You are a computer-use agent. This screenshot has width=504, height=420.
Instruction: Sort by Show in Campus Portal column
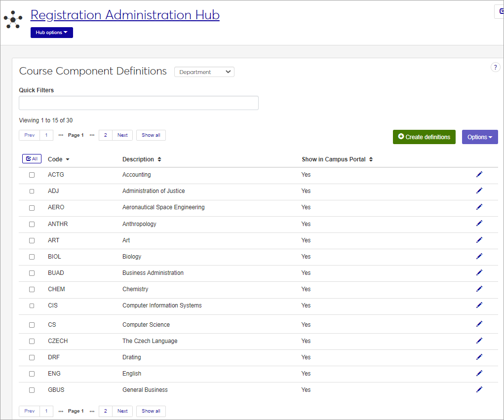(337, 159)
